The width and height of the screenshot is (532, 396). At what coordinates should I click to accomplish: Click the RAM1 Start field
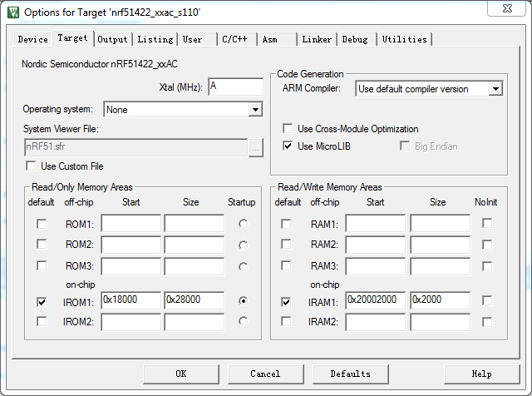376,223
